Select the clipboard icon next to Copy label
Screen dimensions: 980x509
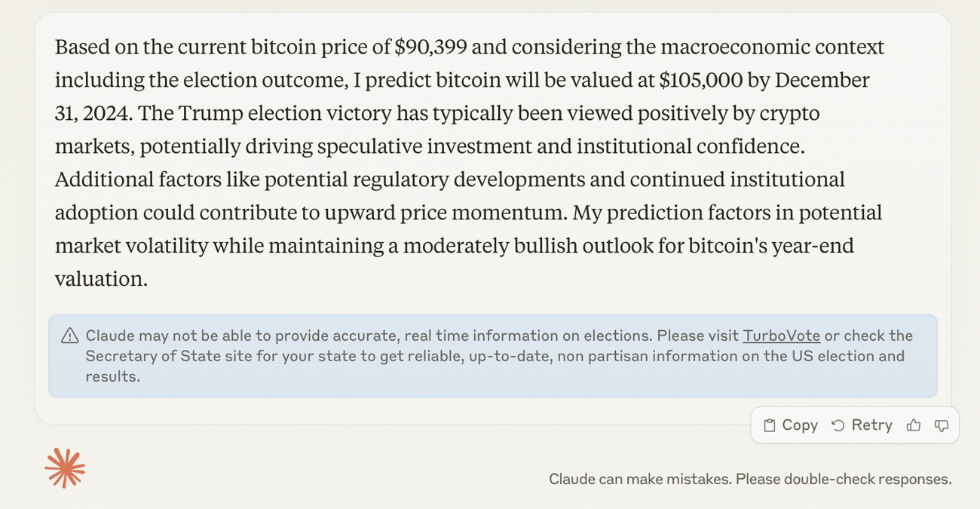(770, 425)
